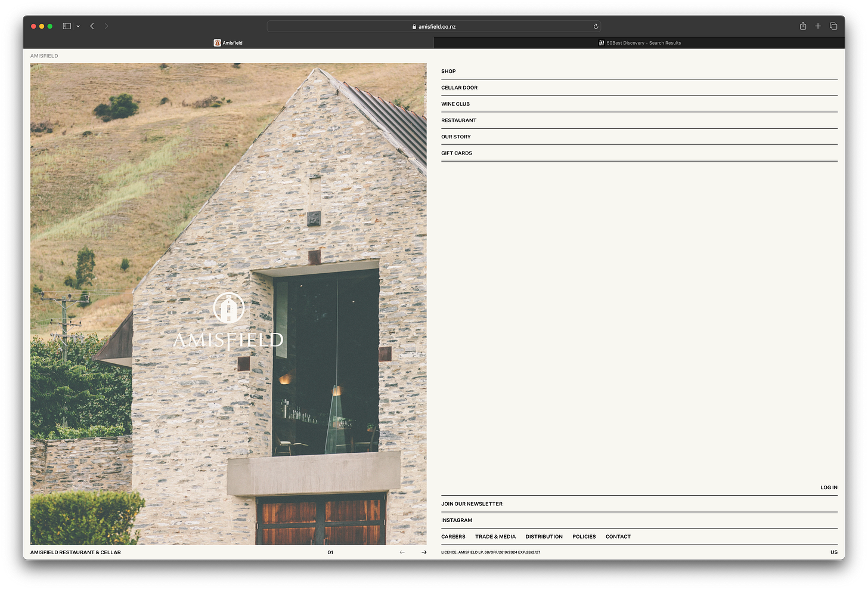Open the INSTAGRAM link

coord(457,520)
